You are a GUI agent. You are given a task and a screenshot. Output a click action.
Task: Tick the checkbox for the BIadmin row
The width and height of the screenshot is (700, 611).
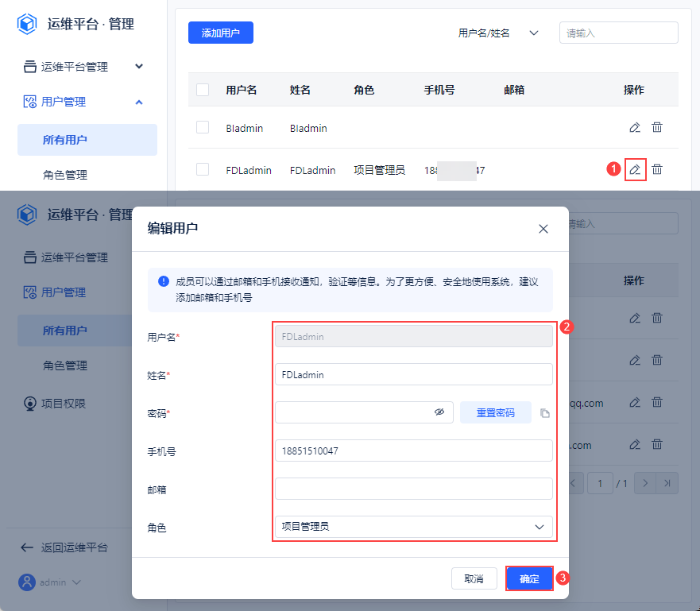pyautogui.click(x=203, y=127)
